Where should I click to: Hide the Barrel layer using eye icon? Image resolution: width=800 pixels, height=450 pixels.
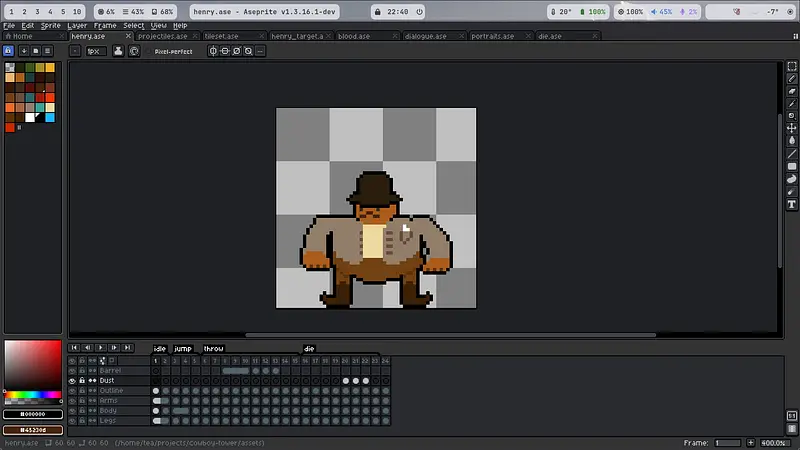(x=72, y=371)
